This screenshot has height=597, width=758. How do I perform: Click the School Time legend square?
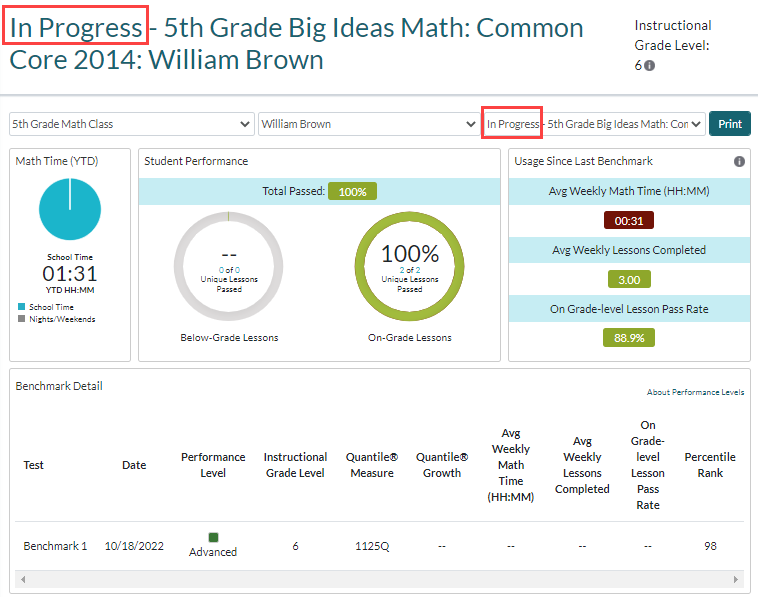tap(21, 306)
